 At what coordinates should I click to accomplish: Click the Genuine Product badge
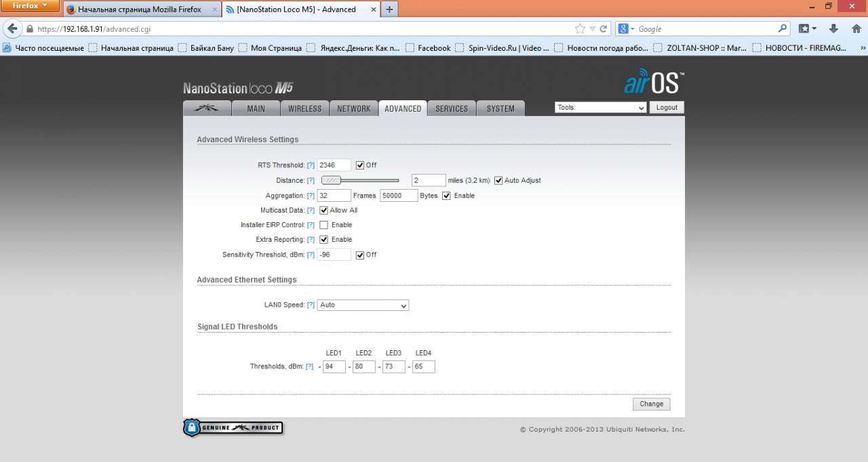click(x=233, y=427)
